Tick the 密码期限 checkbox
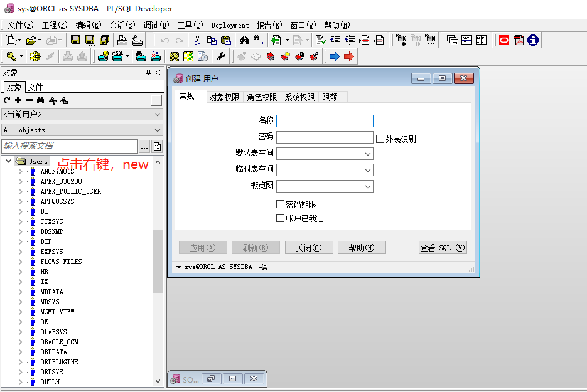Viewport: 587px width, 392px height. [280, 204]
